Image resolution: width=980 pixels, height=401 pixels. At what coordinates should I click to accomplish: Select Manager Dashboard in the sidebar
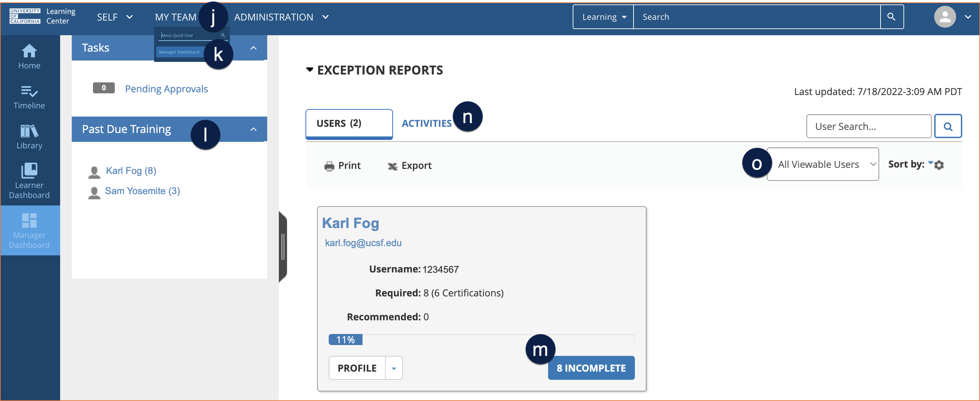click(29, 230)
